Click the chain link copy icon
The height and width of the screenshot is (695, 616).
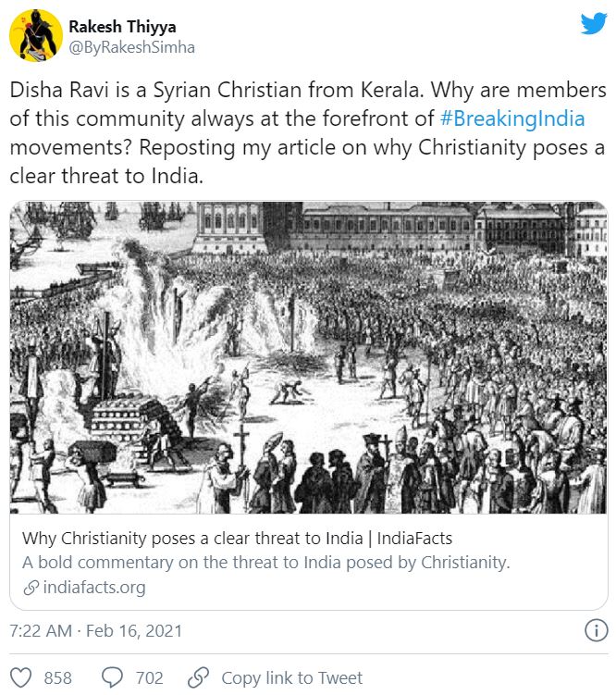[x=198, y=677]
